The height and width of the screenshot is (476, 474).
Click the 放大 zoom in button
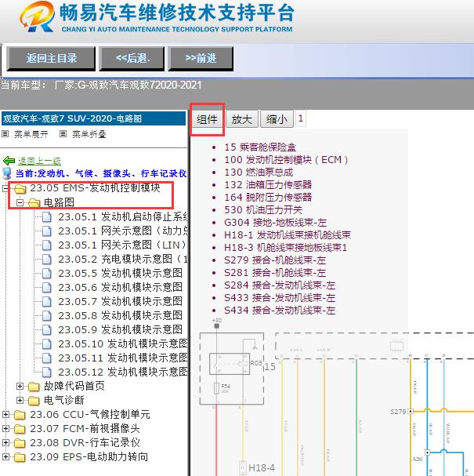(241, 119)
